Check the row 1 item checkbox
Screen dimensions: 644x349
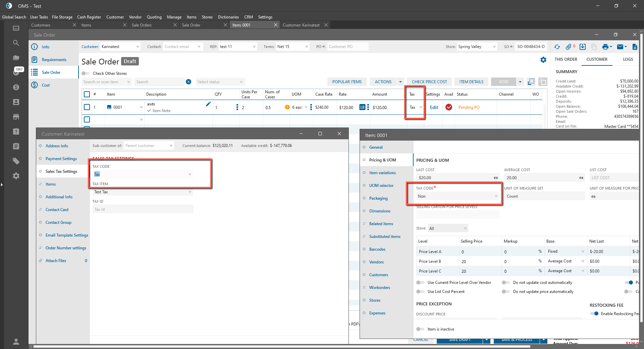(x=87, y=107)
